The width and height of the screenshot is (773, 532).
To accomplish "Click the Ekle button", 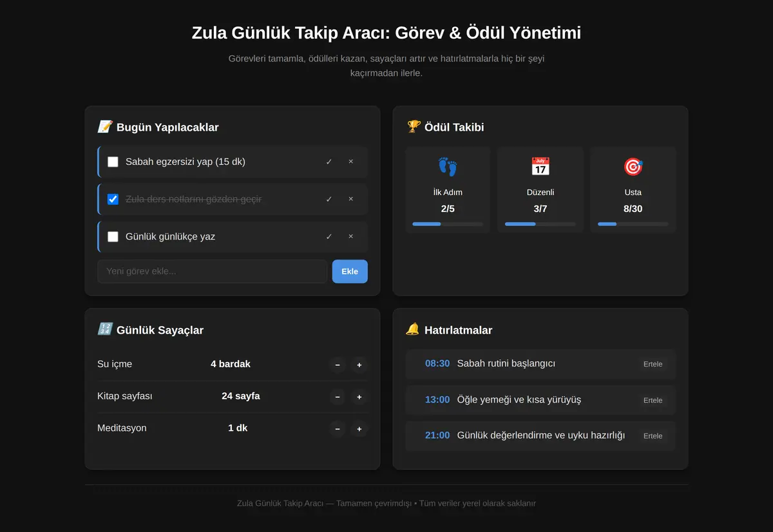I will point(350,271).
